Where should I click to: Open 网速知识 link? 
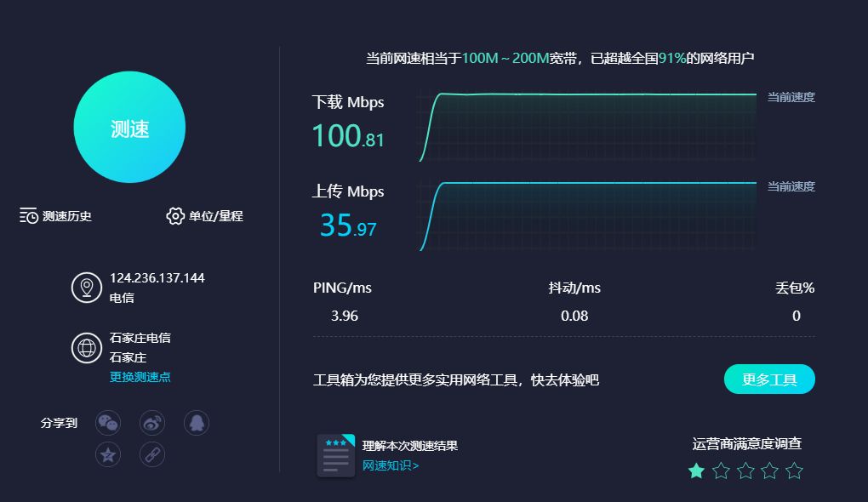coord(391,465)
